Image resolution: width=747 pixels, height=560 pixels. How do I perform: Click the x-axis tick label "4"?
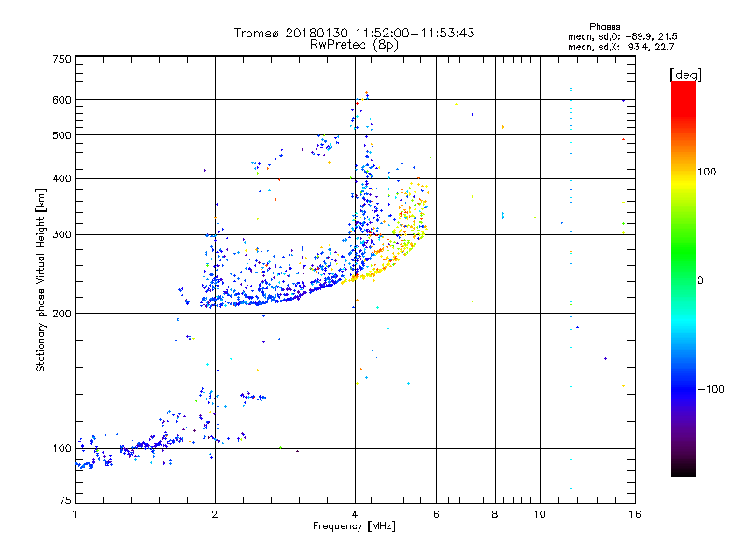tap(355, 514)
